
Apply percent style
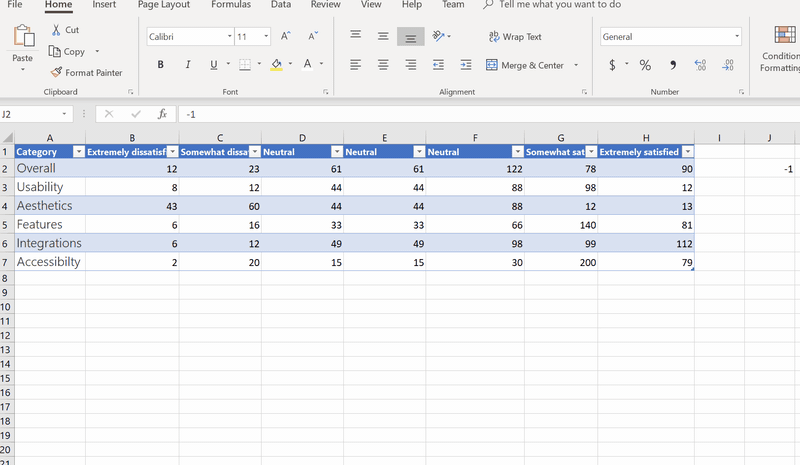click(645, 65)
